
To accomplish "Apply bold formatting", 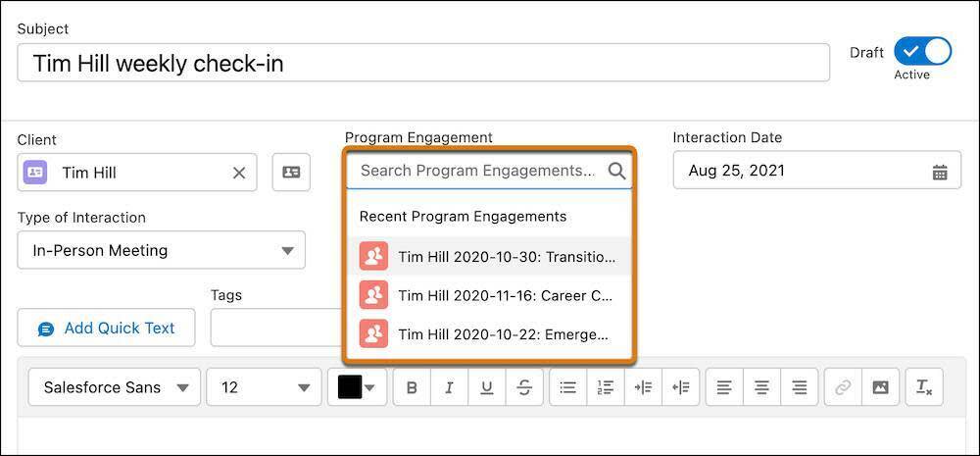I will (x=412, y=387).
